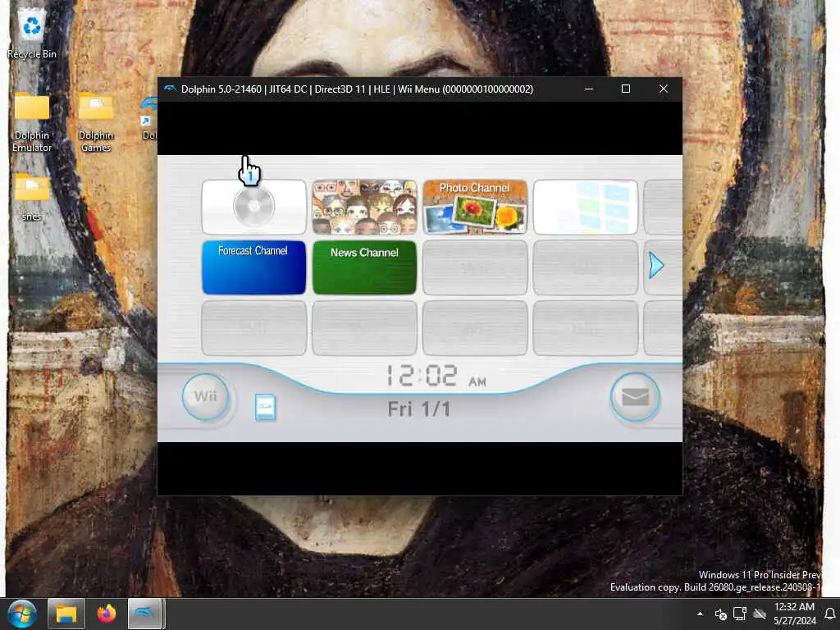This screenshot has height=630, width=840.
Task: Maximize the Dolphin window
Action: click(x=626, y=89)
